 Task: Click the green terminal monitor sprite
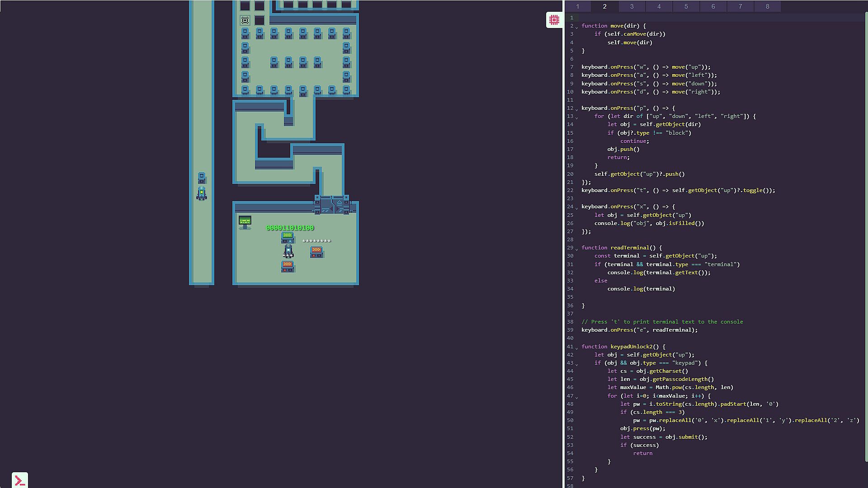[245, 222]
